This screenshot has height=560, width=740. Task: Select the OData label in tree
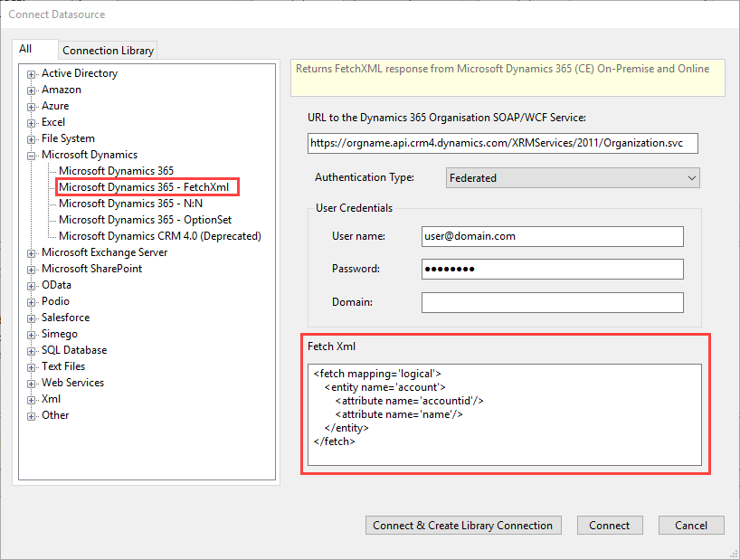pyautogui.click(x=56, y=285)
